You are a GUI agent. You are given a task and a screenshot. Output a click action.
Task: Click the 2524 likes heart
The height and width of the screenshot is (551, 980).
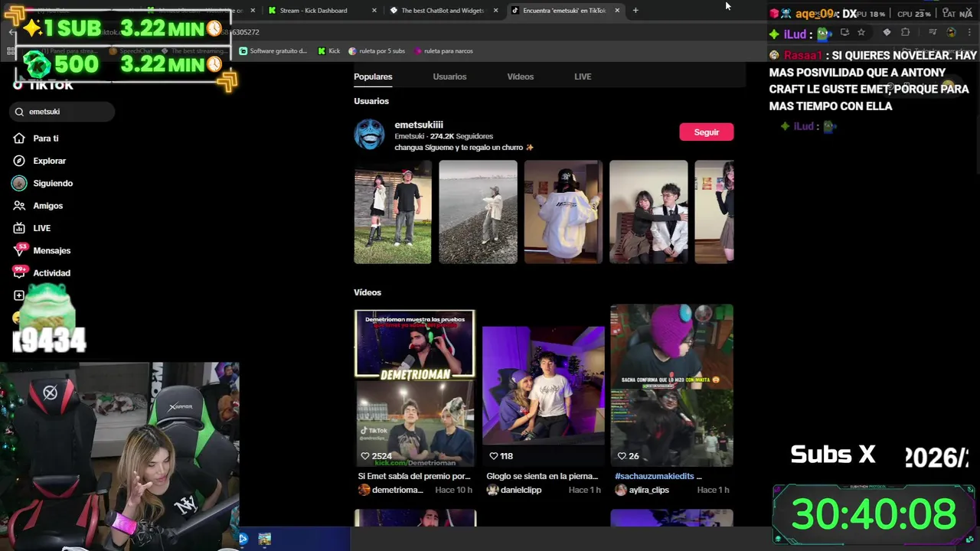coord(365,456)
